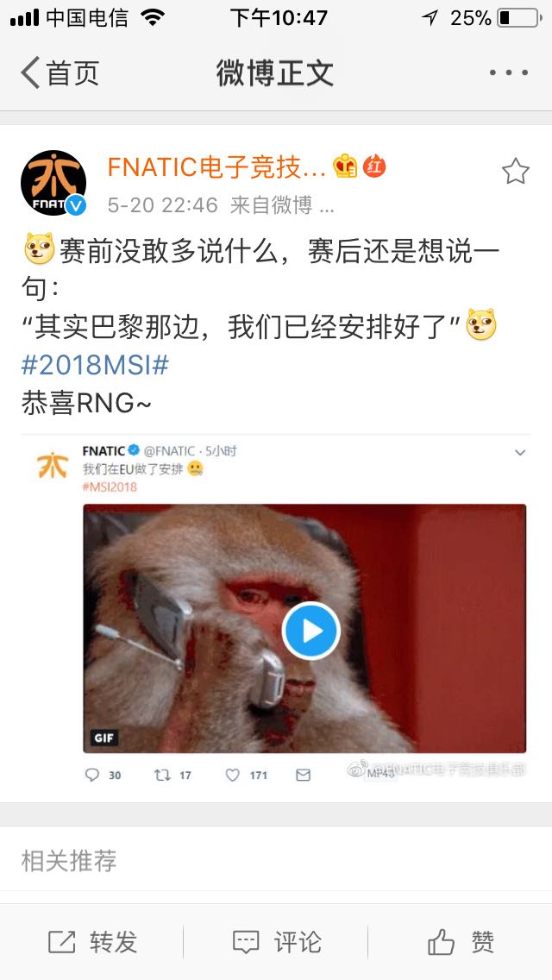Tap the tweet heart like icon

pyautogui.click(x=233, y=775)
